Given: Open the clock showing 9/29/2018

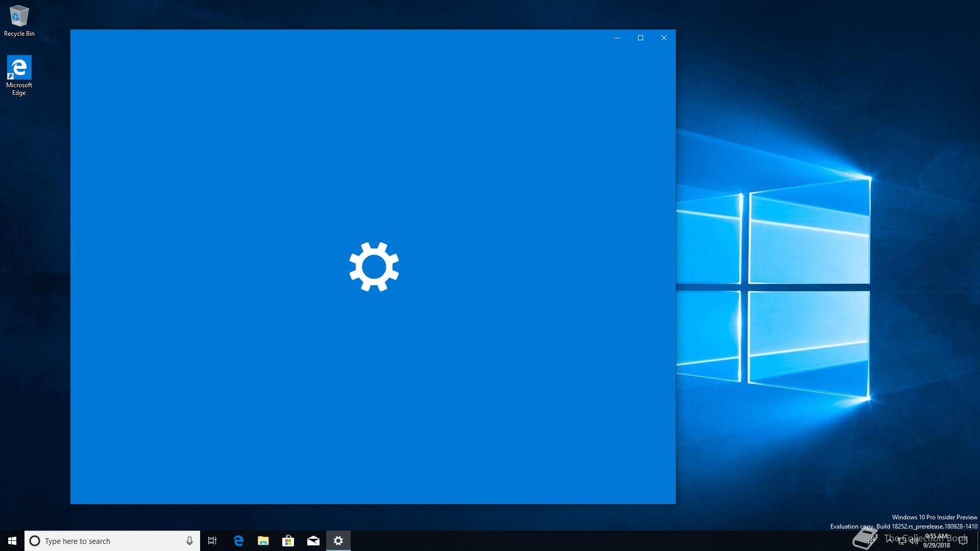Looking at the screenshot, I should pyautogui.click(x=936, y=541).
